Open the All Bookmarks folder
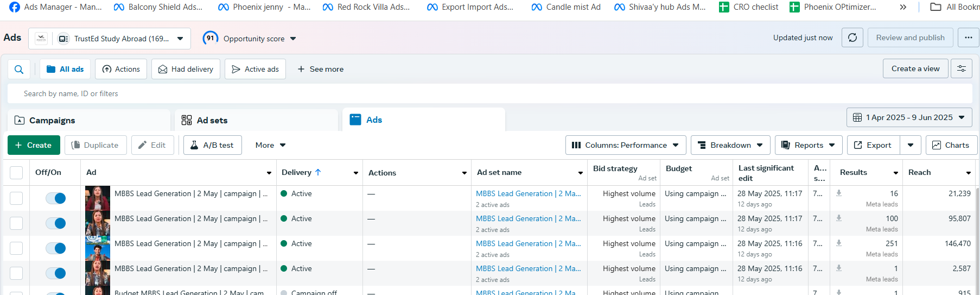 (x=954, y=7)
